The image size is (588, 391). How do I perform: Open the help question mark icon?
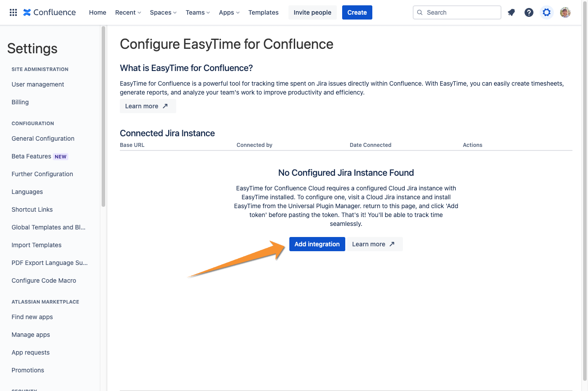pyautogui.click(x=529, y=12)
